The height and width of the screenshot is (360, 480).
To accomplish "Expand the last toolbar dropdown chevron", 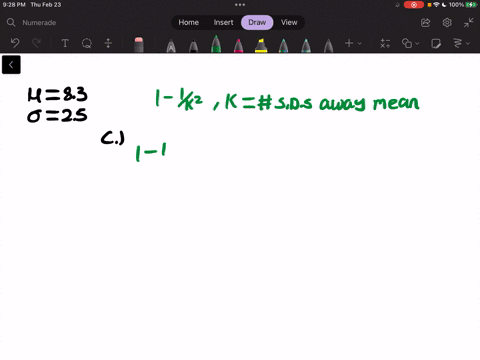I will (x=468, y=43).
